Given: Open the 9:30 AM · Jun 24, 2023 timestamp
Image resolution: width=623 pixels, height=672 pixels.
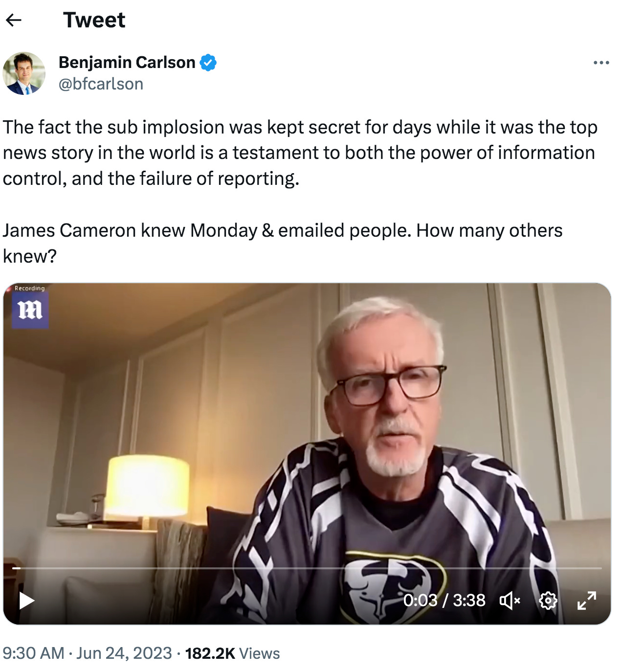Looking at the screenshot, I should pos(87,653).
